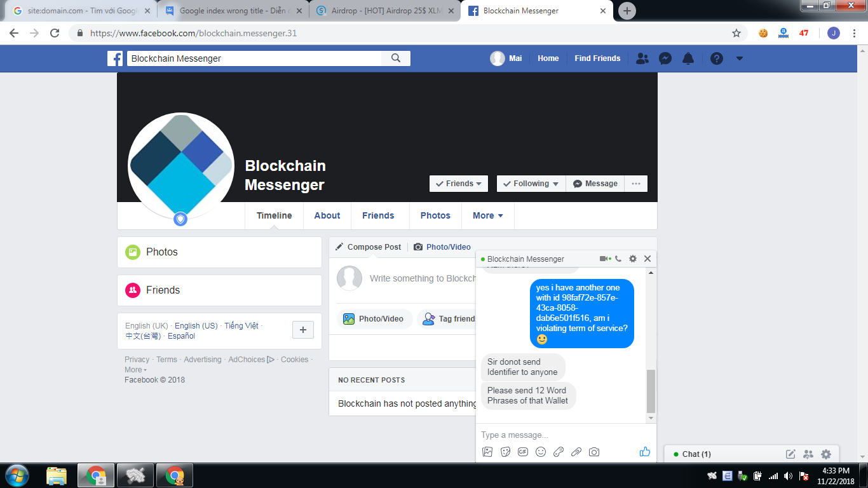This screenshot has height=488, width=868.
Task: Open the Friends profile tab
Action: click(379, 215)
